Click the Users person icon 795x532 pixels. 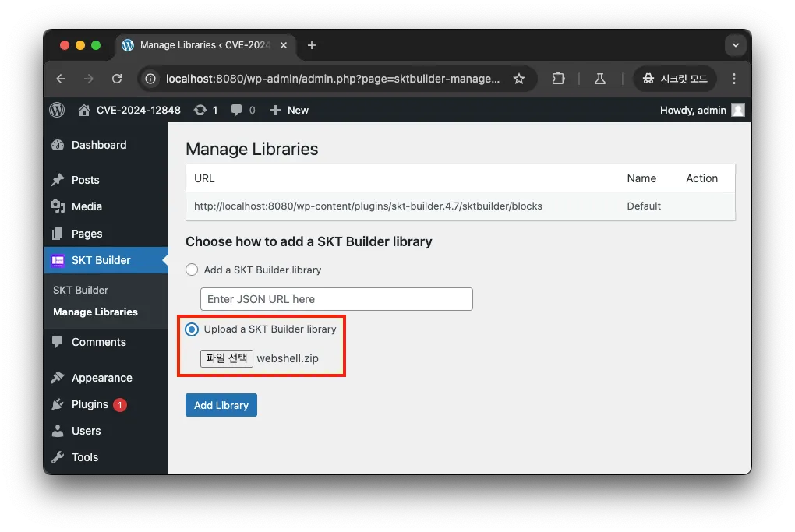[x=58, y=431]
